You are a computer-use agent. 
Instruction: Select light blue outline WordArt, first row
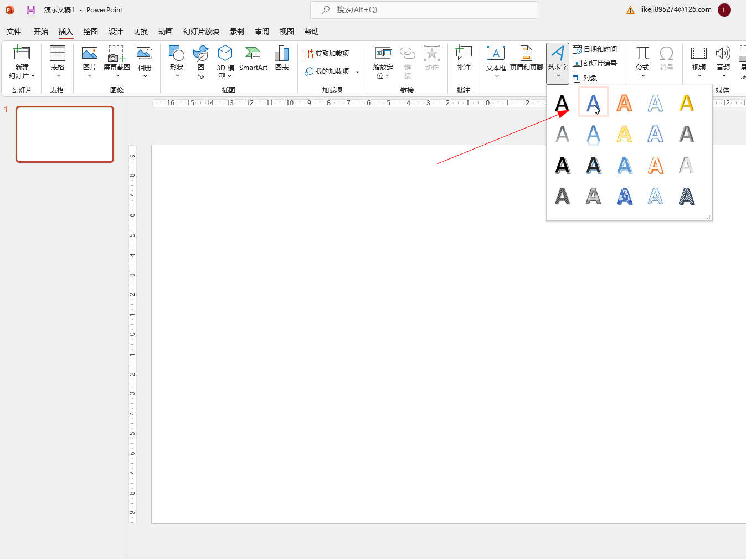point(655,102)
